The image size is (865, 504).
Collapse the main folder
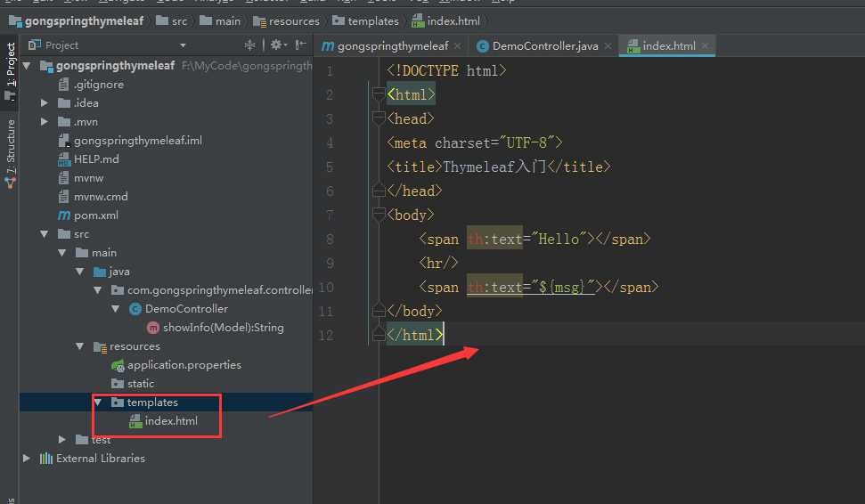[x=61, y=253]
